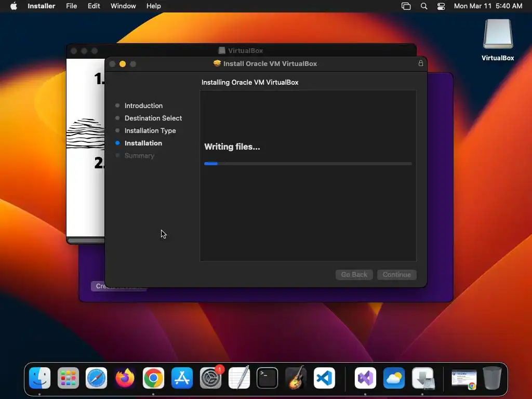
Task: Select the Destination Select step
Action: click(153, 118)
